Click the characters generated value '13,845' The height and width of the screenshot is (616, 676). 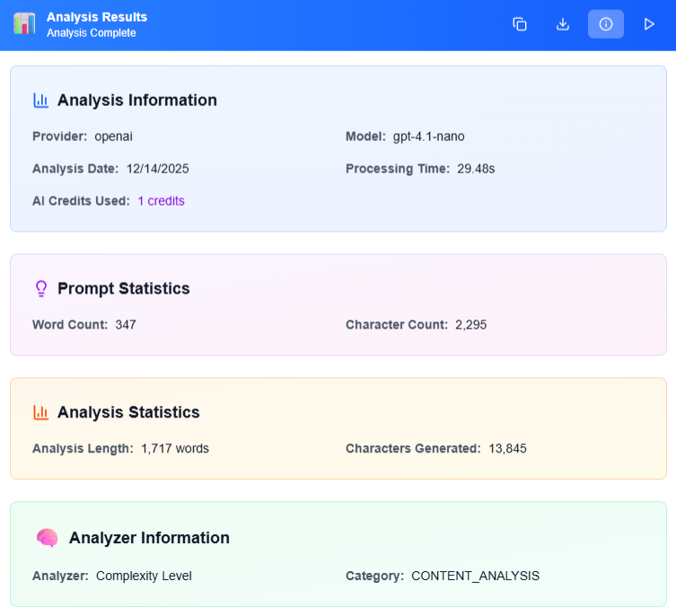507,449
